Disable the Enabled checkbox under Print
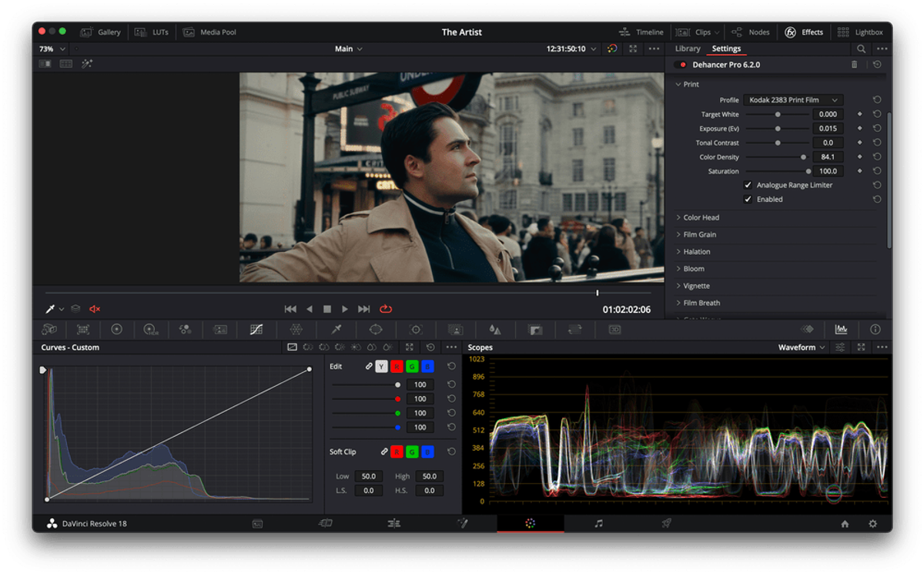The image size is (924, 574). pos(748,199)
